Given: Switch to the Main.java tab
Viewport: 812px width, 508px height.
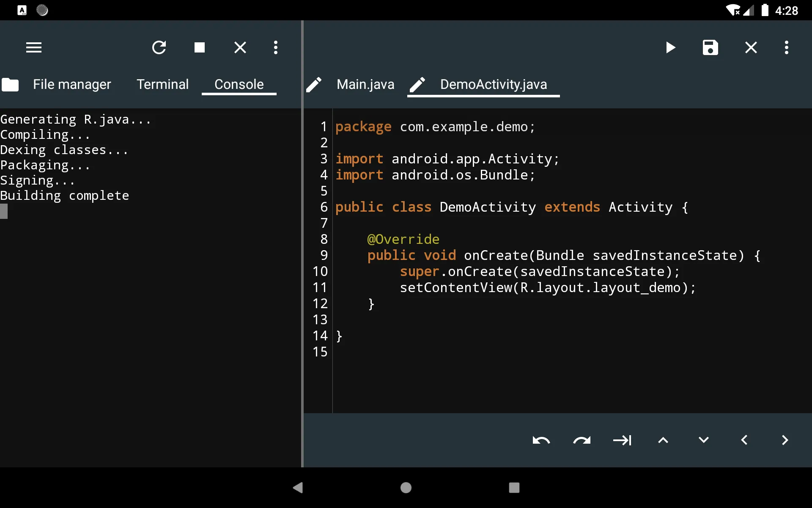Looking at the screenshot, I should (365, 84).
